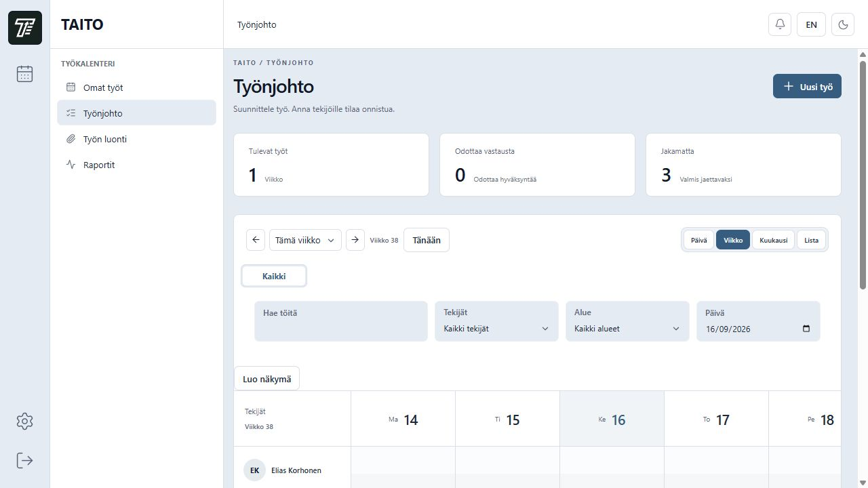This screenshot has width=868, height=488.
Task: Open the calendar icon in left rail
Action: pyautogui.click(x=24, y=73)
